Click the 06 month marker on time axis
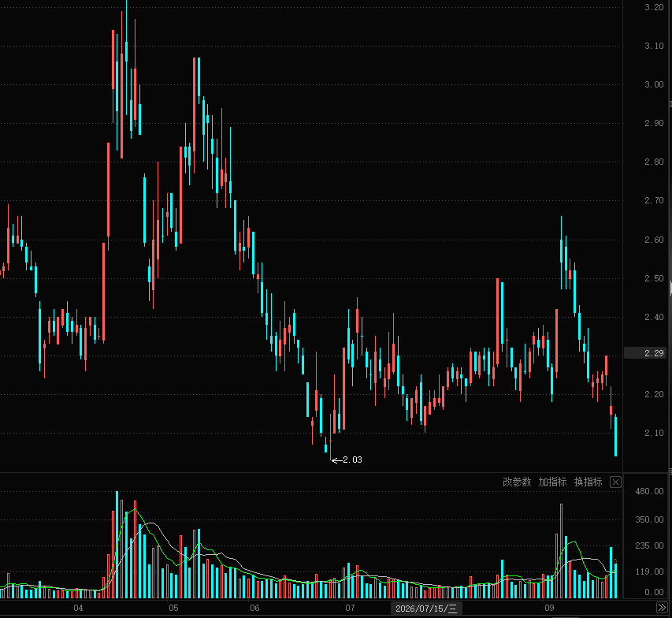Screen dimensions: 672x618 [x=254, y=608]
